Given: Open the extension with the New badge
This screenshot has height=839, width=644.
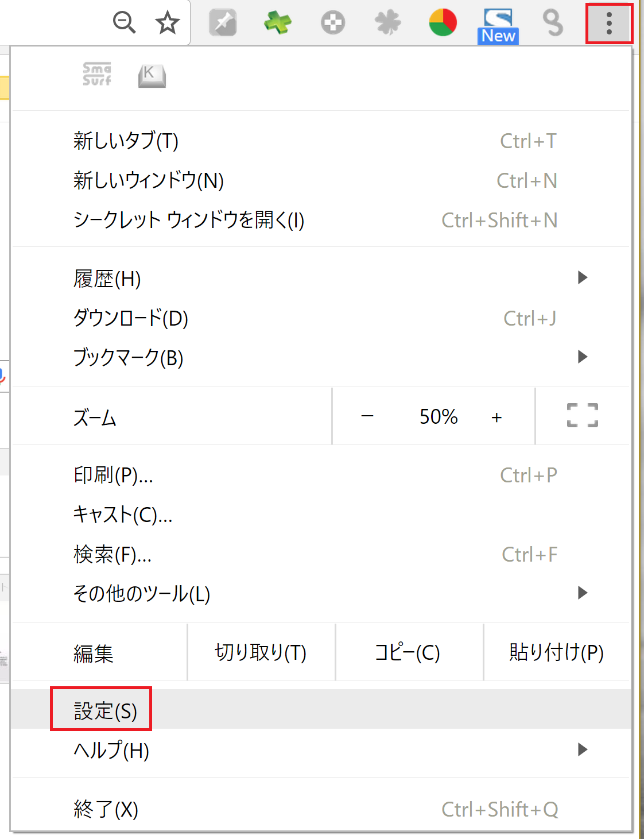Looking at the screenshot, I should (498, 26).
